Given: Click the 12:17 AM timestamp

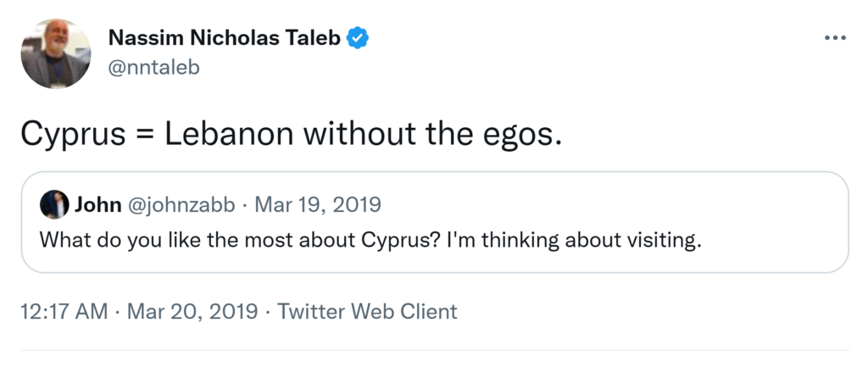Looking at the screenshot, I should [64, 311].
